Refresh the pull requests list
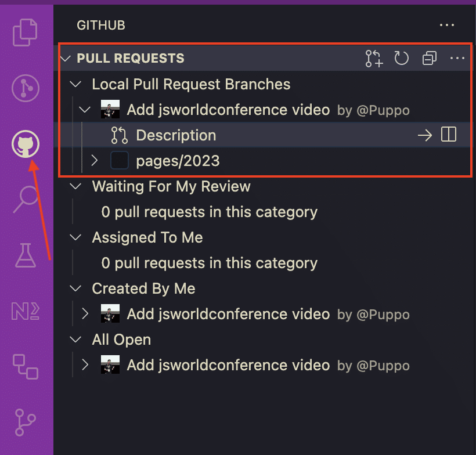 401,58
